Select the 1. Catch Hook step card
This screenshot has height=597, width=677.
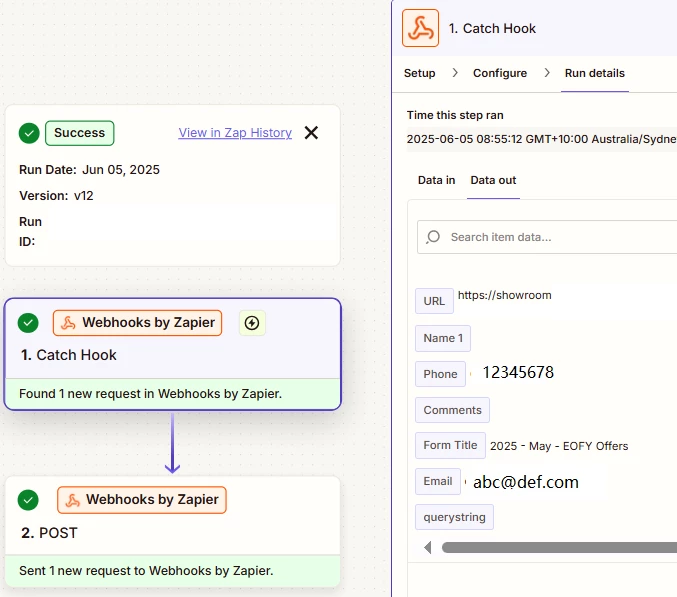coord(173,354)
